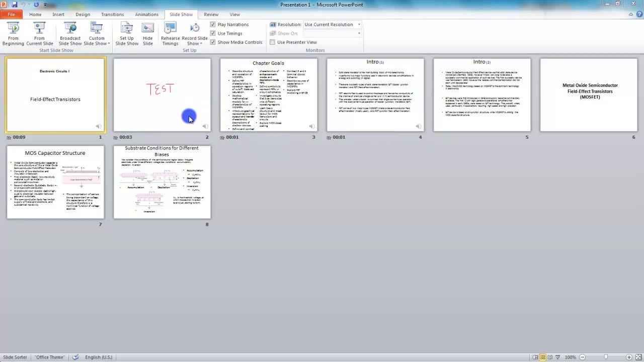Click the zoom in plus button
The image size is (644, 362).
point(629,357)
